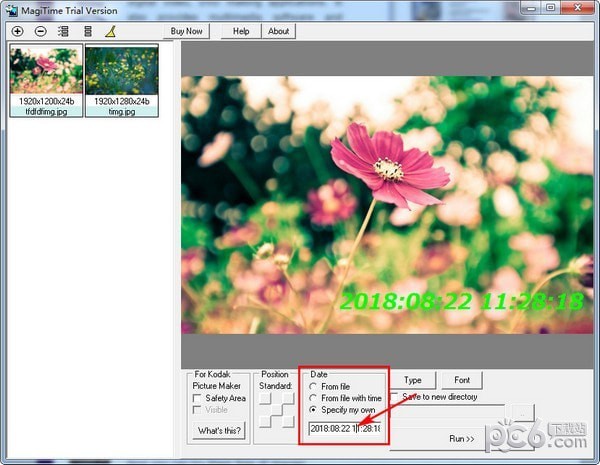Click the remove image minus icon
Image resolution: width=600 pixels, height=465 pixels.
(x=41, y=31)
